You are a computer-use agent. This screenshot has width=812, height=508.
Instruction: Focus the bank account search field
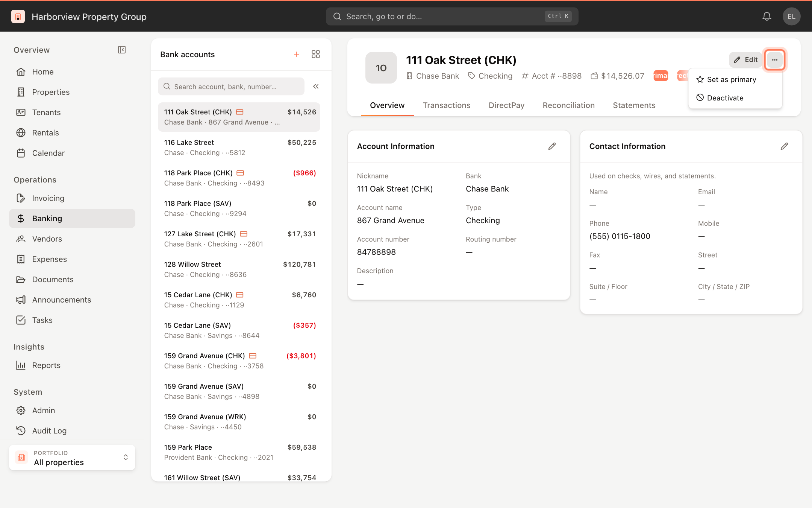(x=231, y=87)
